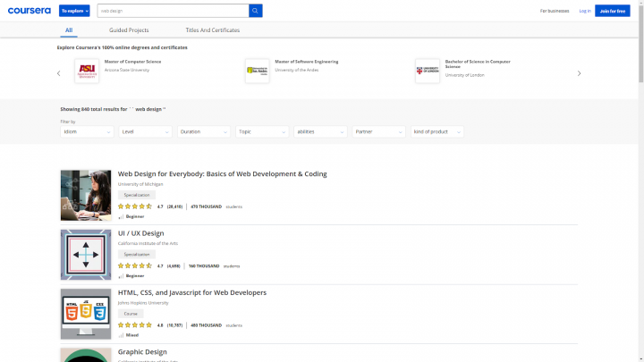The width and height of the screenshot is (644, 362).
Task: Click the Graphic Design course thumbnail
Action: point(86,355)
